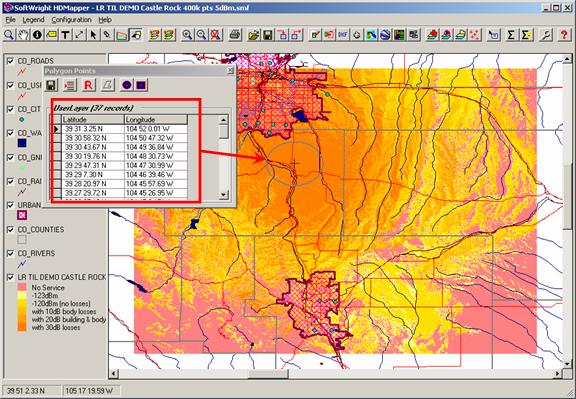Click the CO_COUNTIES gray legend swatch

(22, 240)
